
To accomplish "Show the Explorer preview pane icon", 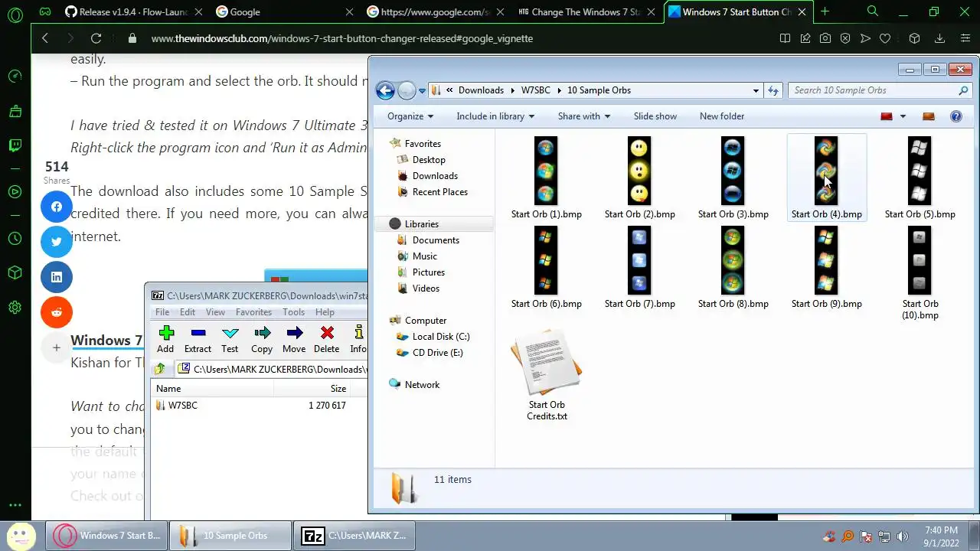I will tap(929, 116).
